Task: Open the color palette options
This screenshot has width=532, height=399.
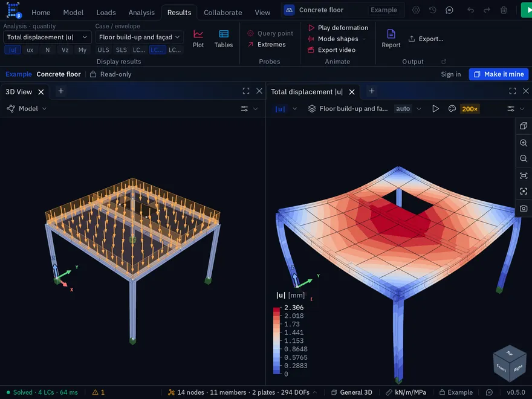Action: pyautogui.click(x=452, y=109)
